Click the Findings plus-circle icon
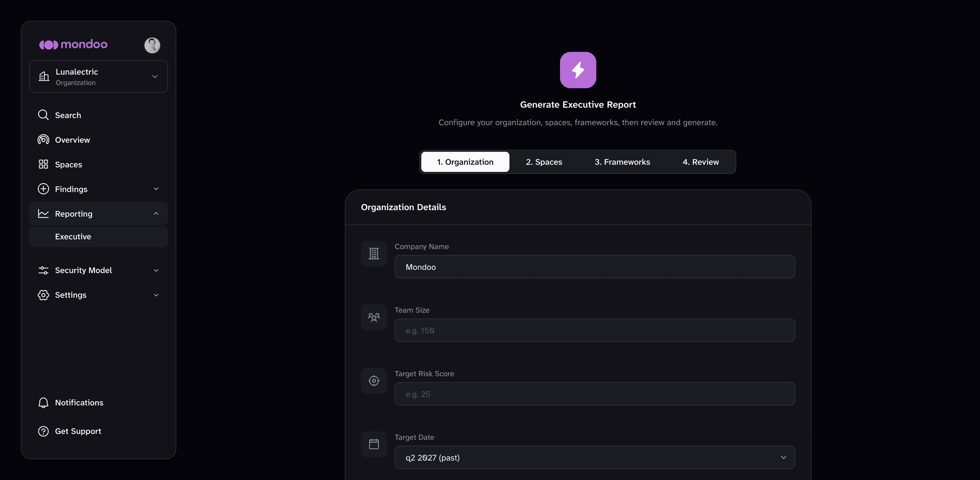 (43, 189)
